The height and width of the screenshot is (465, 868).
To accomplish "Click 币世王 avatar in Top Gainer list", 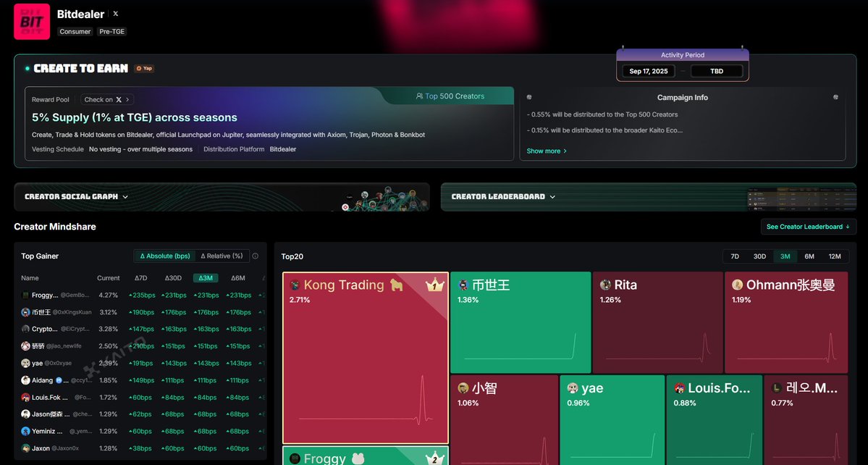I will (25, 312).
